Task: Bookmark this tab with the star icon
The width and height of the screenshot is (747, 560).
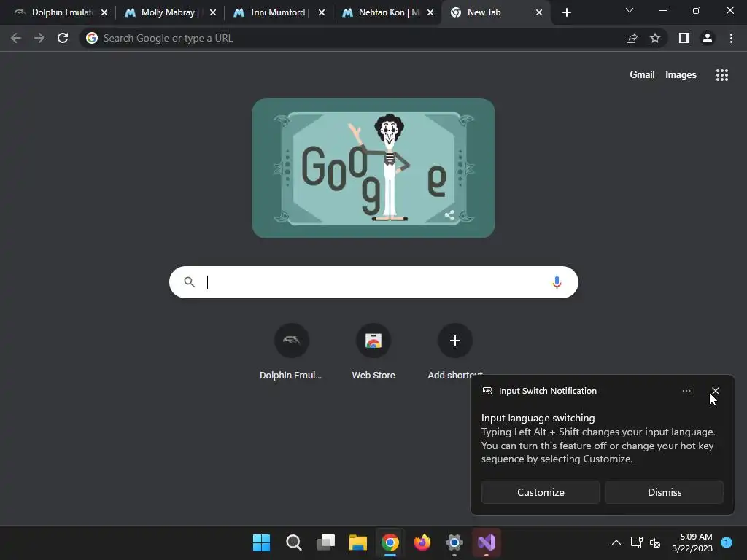Action: [655, 38]
